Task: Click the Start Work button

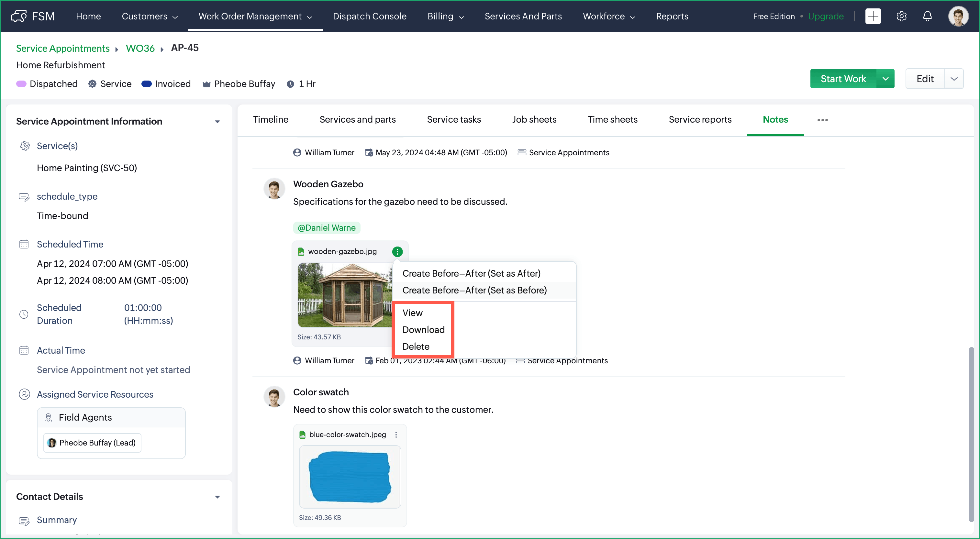Action: 843,79
